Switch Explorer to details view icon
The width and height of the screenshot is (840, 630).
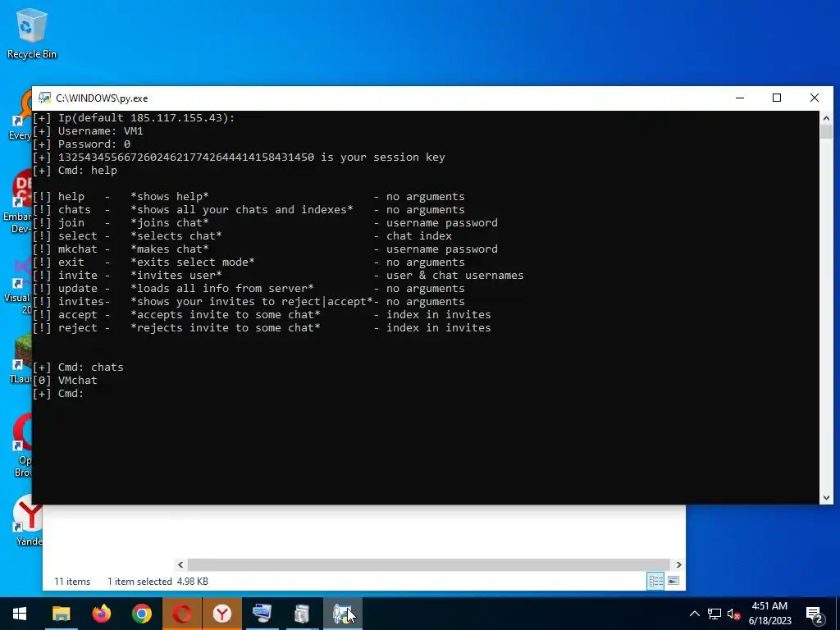click(655, 582)
